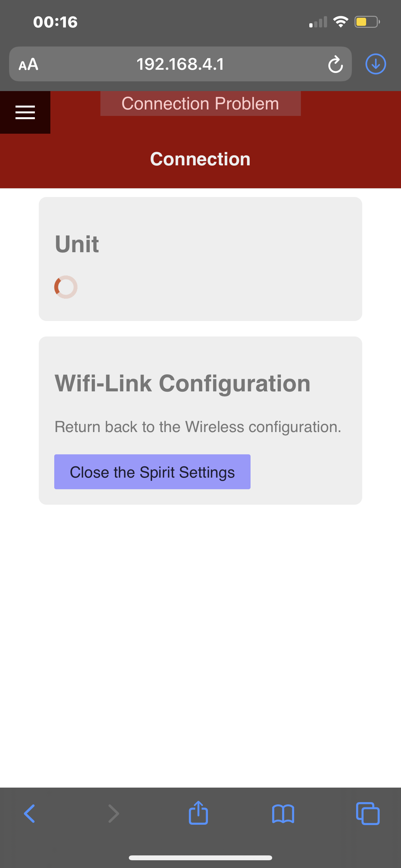
Task: Reload the page with the refresh icon
Action: click(x=335, y=64)
